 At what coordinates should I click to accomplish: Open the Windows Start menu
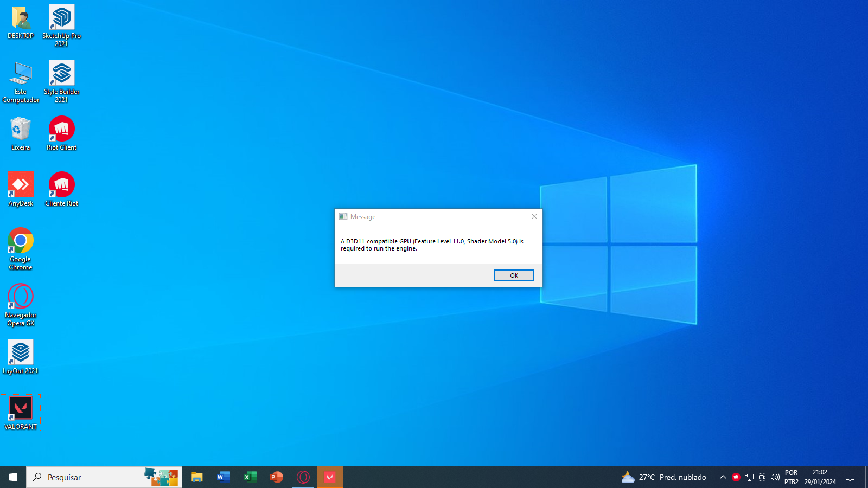[13, 477]
